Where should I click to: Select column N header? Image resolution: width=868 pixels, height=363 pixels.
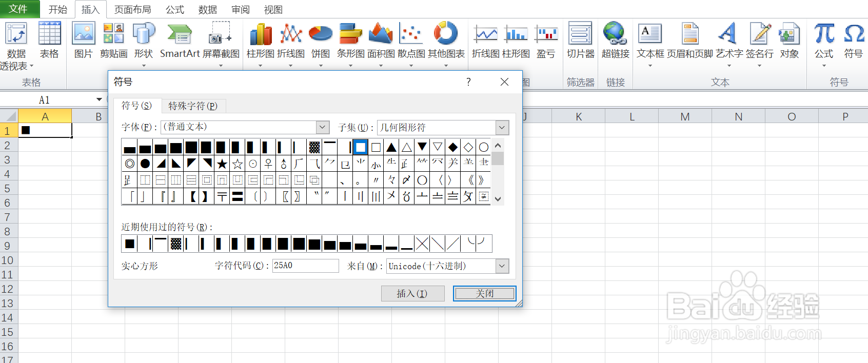(x=739, y=116)
